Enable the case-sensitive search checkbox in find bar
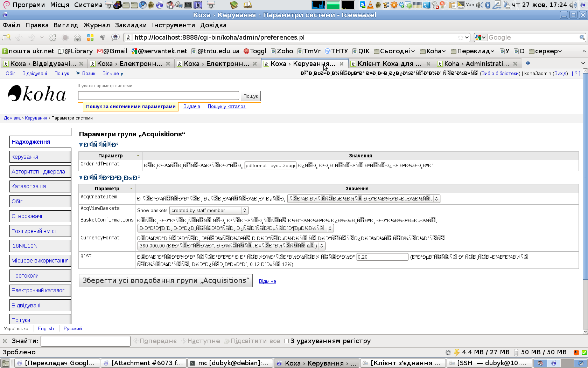Screen dimensions: 588x368 pos(287,341)
